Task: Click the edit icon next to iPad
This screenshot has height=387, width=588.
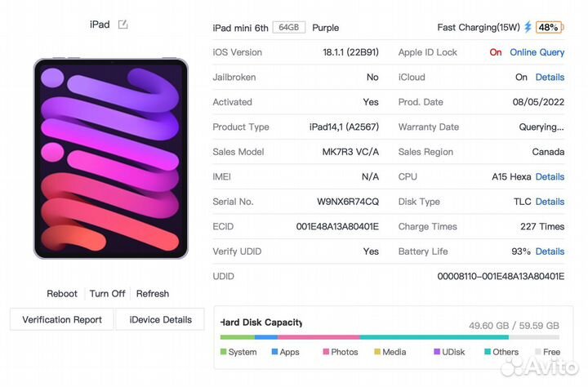Action: coord(122,24)
